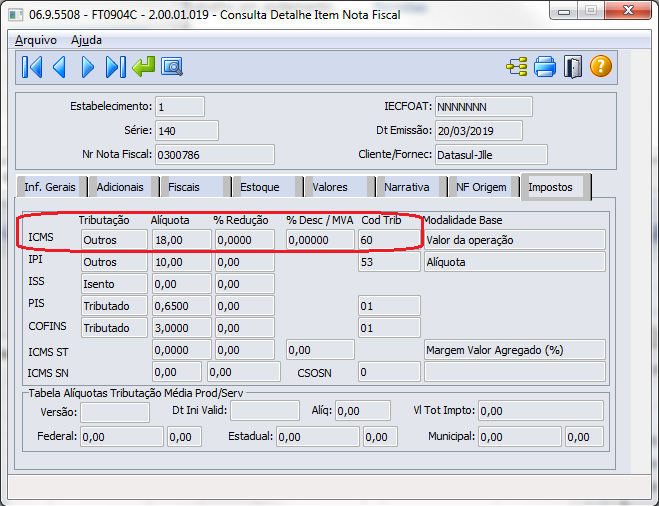Click PIS Tributação field Tributado

click(x=114, y=306)
